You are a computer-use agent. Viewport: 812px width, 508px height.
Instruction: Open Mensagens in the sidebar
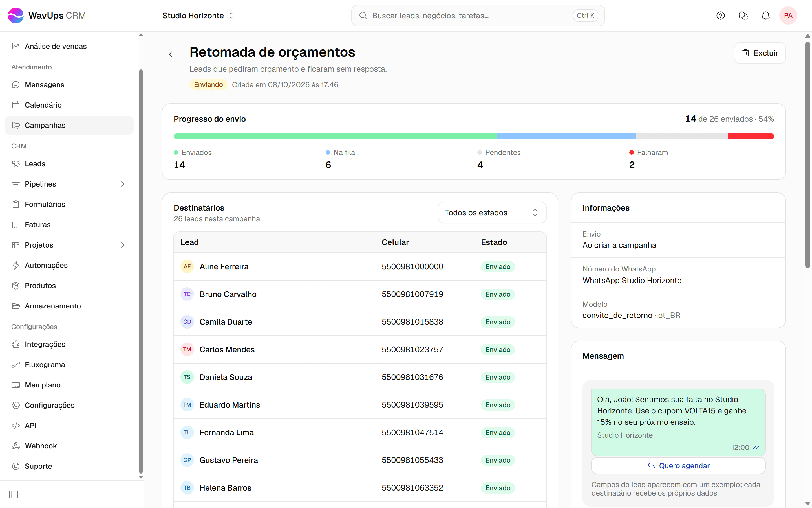point(69,85)
